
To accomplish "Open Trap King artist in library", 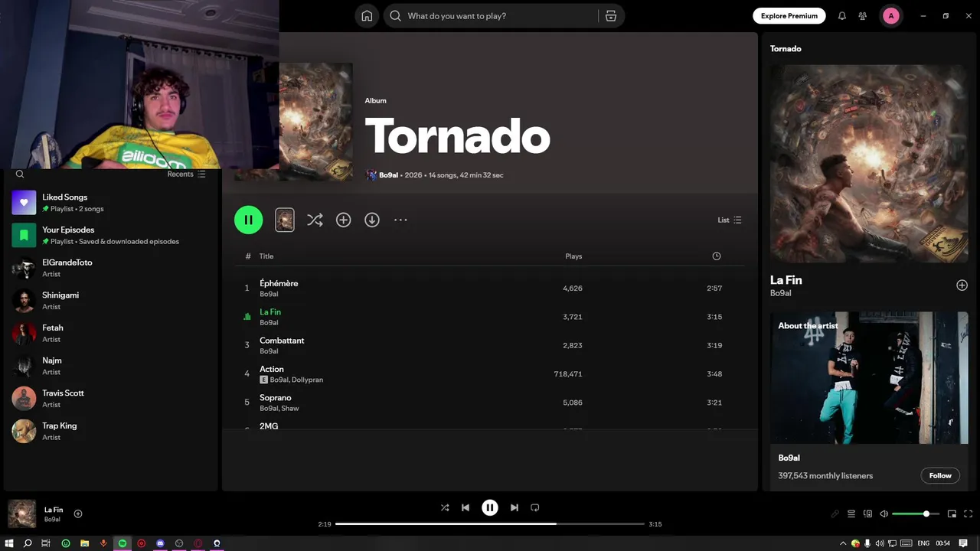I will click(x=111, y=432).
